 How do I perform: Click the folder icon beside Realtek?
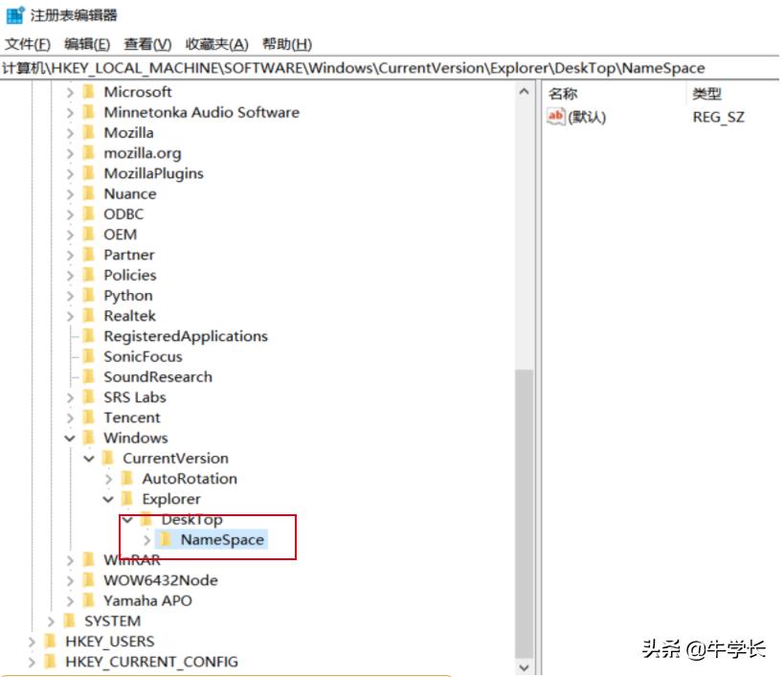click(89, 316)
